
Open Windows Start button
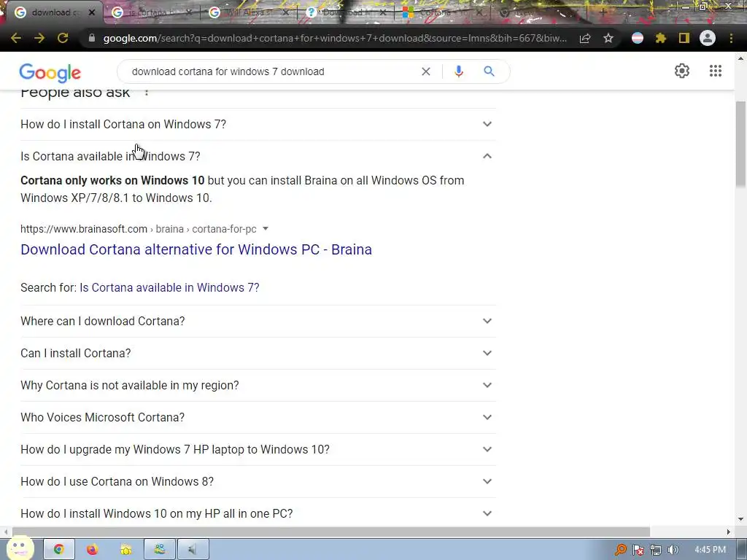20,548
